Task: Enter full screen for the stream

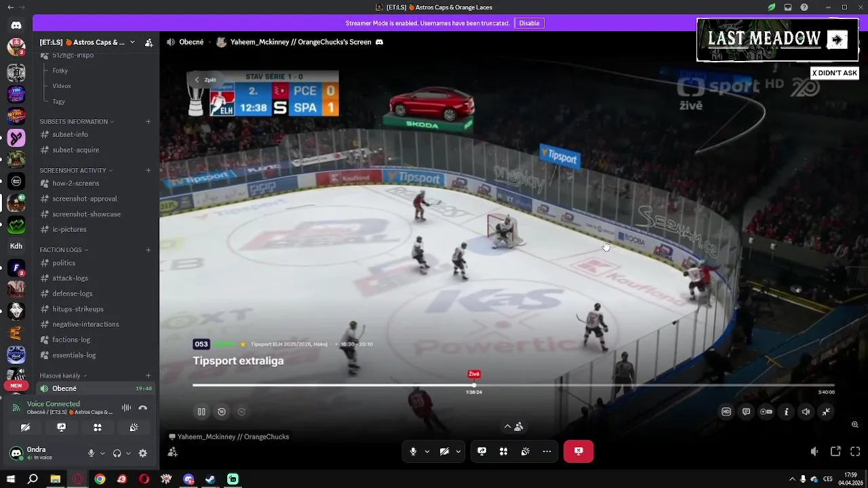Action: click(855, 451)
